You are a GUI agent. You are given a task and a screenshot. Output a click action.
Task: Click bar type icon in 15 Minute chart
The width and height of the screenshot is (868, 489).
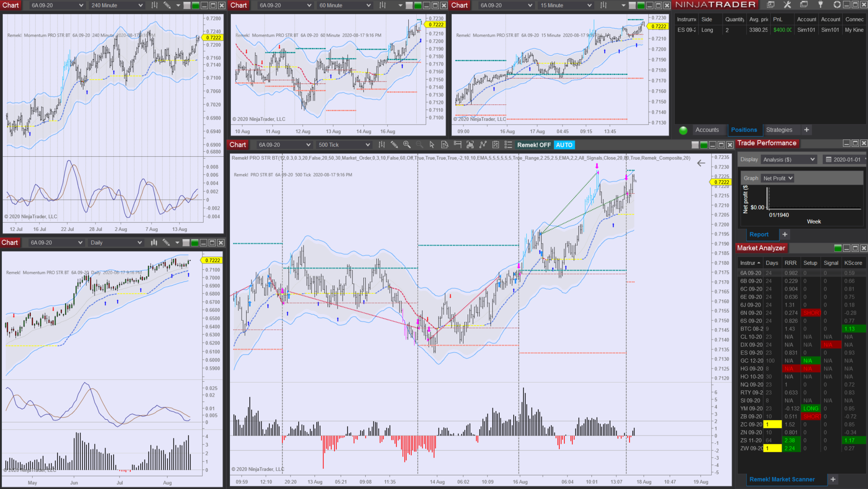point(603,5)
